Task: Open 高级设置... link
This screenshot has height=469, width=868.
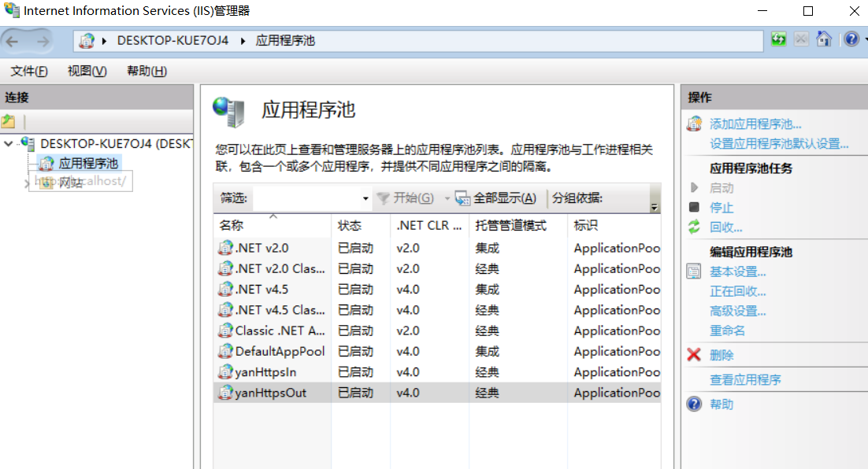Action: (x=738, y=311)
